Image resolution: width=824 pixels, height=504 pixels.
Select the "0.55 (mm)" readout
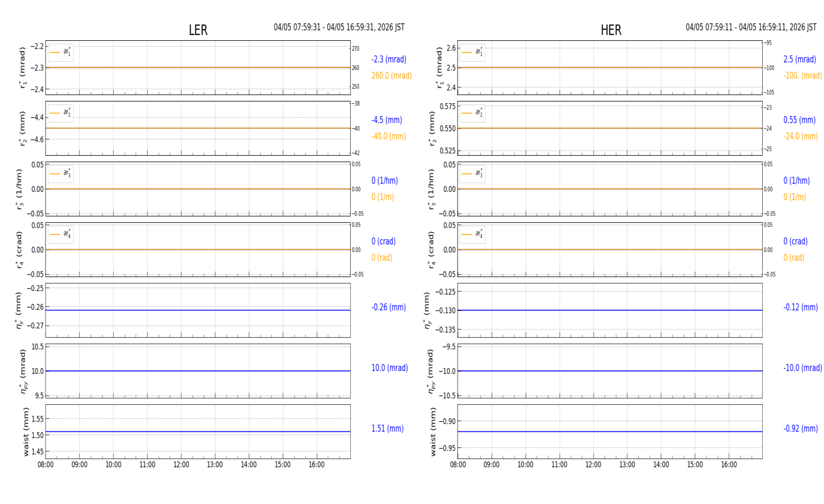point(799,120)
